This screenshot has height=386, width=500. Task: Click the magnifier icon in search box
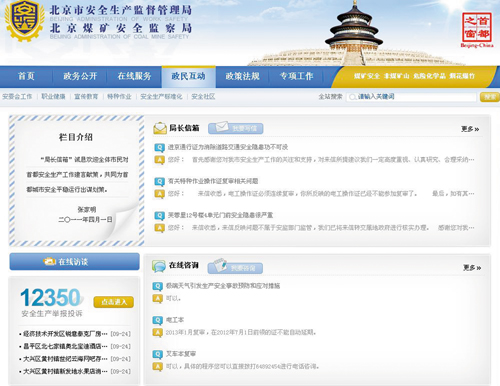pos(352,97)
